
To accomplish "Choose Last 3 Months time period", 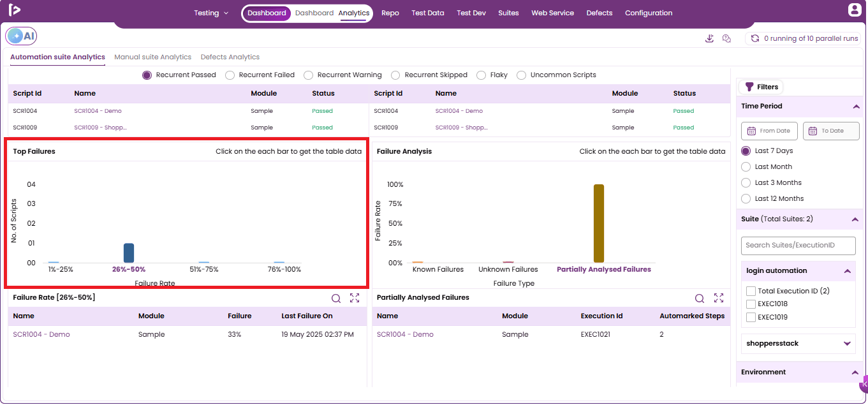I will 746,183.
